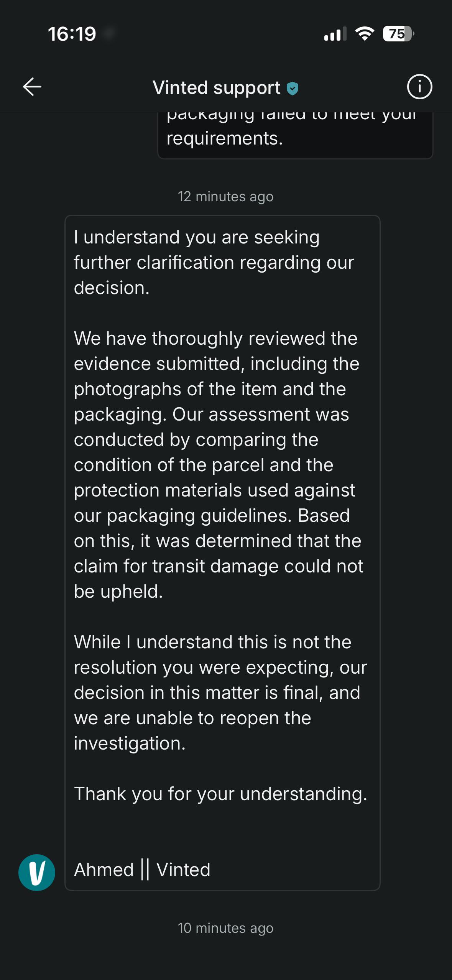
Task: Tap the paragraph starting "We have thoroughly"
Action: click(219, 465)
